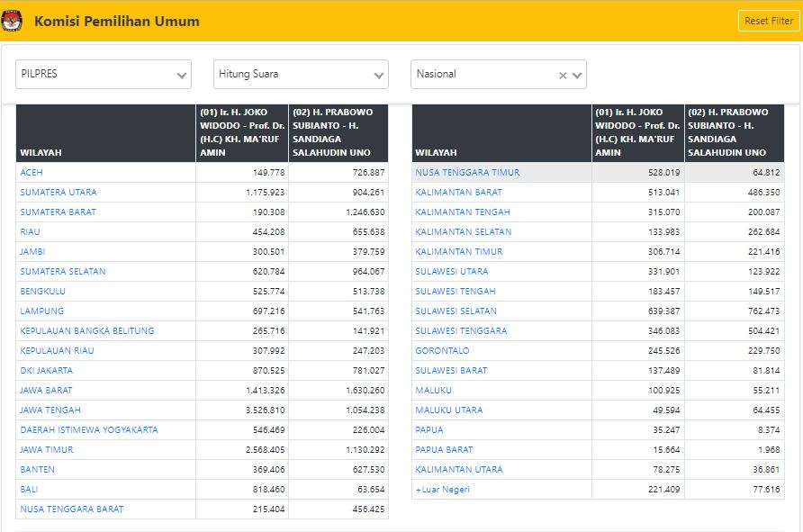Open the +Luar Negeri link
The height and width of the screenshot is (532, 803).
click(x=443, y=490)
